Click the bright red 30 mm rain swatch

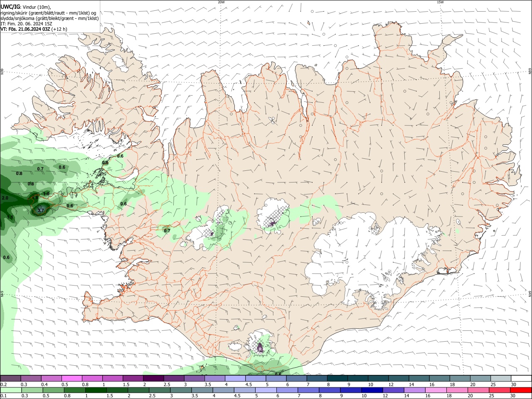pos(521,390)
